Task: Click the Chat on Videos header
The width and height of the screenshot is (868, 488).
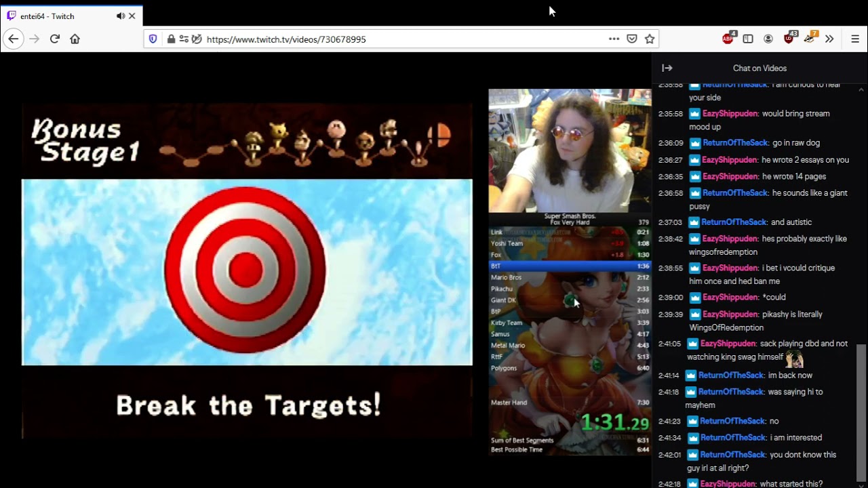Action: (759, 68)
